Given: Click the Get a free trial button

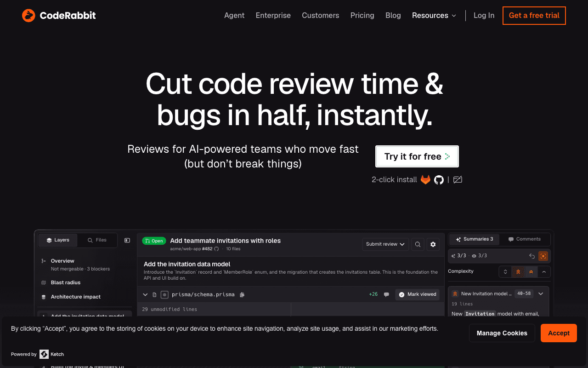Looking at the screenshot, I should [534, 16].
